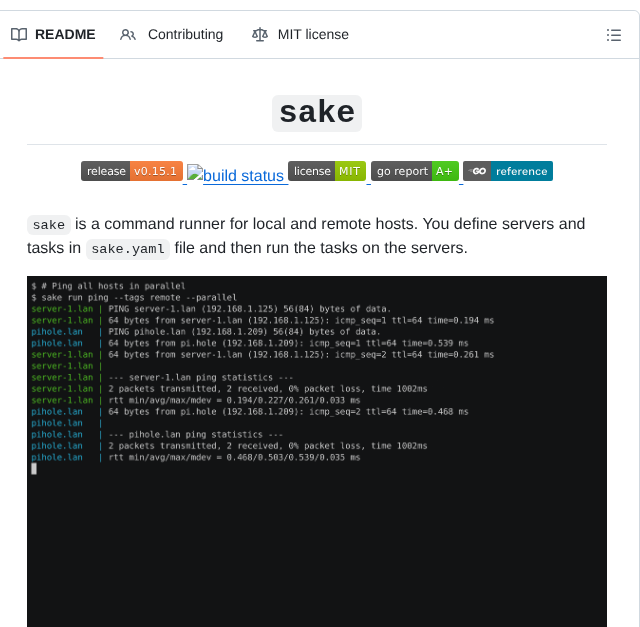Open the Go reference badge
This screenshot has height=627, width=640.
508,171
